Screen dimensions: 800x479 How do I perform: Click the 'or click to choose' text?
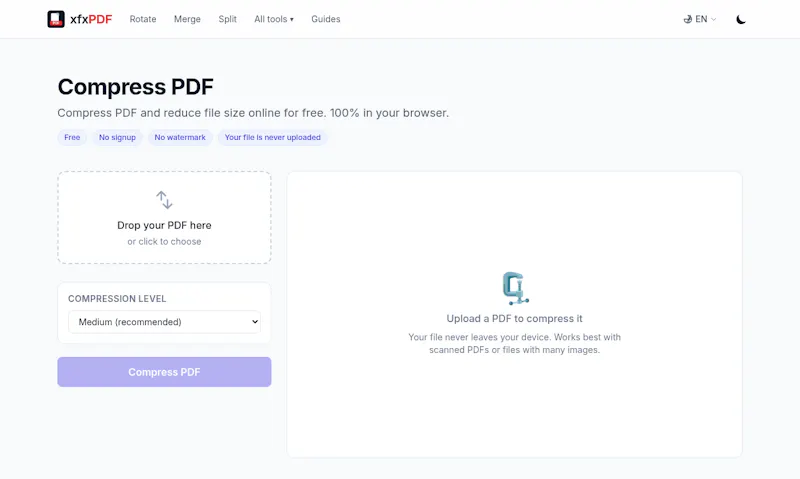tap(164, 242)
